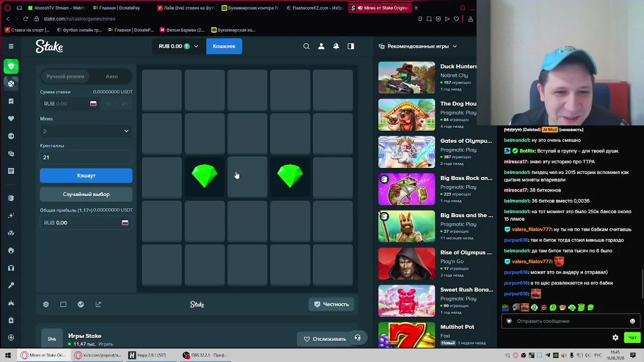Open Duck Hunters game thumbnail

click(x=407, y=77)
